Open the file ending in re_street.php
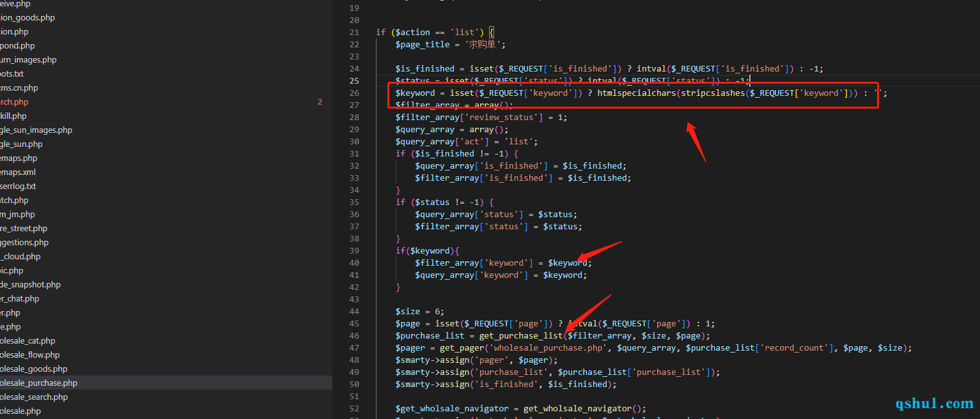The image size is (980, 419). 24,229
